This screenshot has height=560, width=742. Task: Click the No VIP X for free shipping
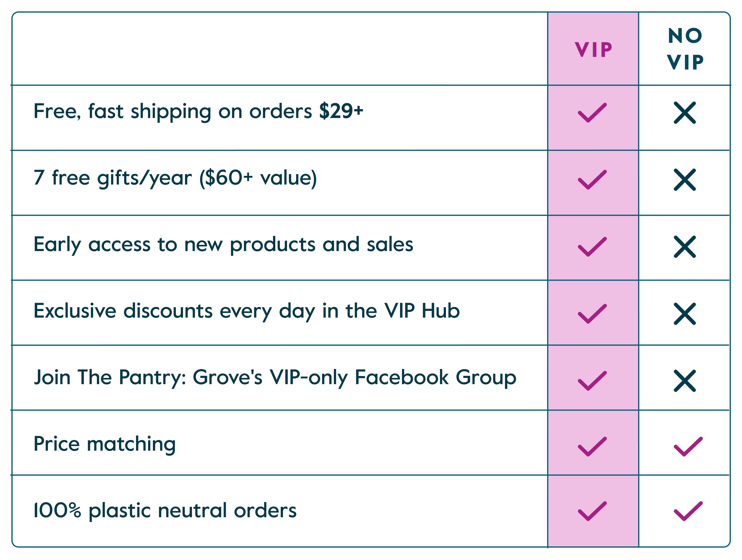pyautogui.click(x=685, y=113)
